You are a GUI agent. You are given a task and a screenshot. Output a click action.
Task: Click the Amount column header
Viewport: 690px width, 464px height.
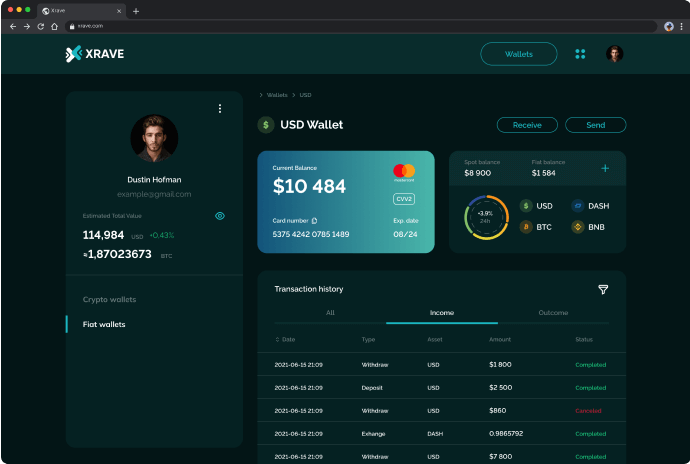500,339
